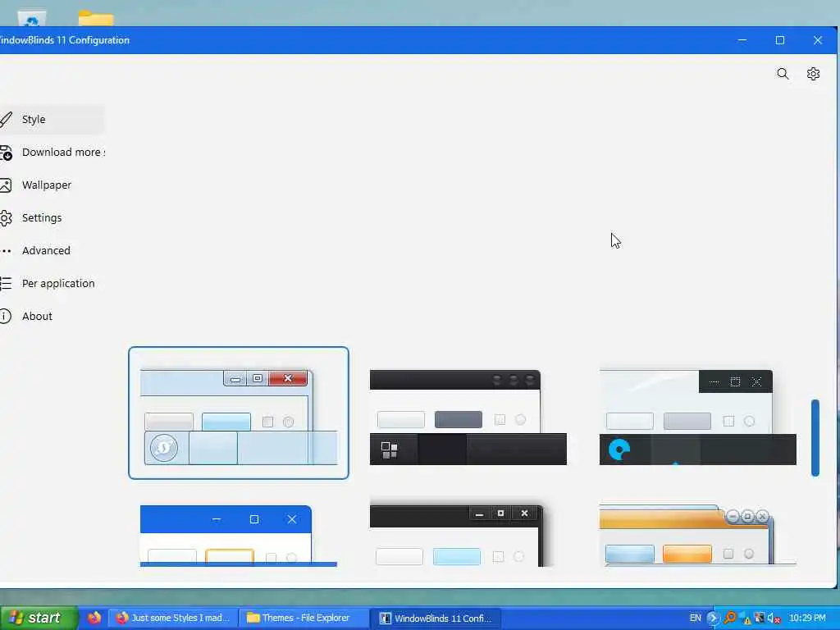Select the light blue Aero style thumbnail

(239, 413)
